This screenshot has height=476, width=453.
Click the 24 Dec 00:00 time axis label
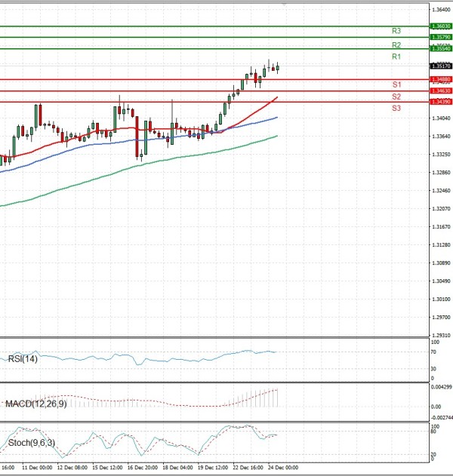click(x=283, y=468)
